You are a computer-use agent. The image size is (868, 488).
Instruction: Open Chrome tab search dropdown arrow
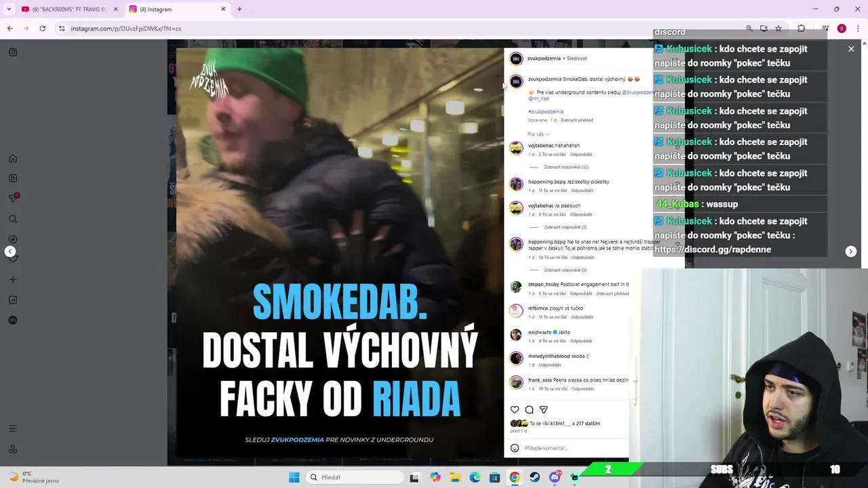(9, 9)
